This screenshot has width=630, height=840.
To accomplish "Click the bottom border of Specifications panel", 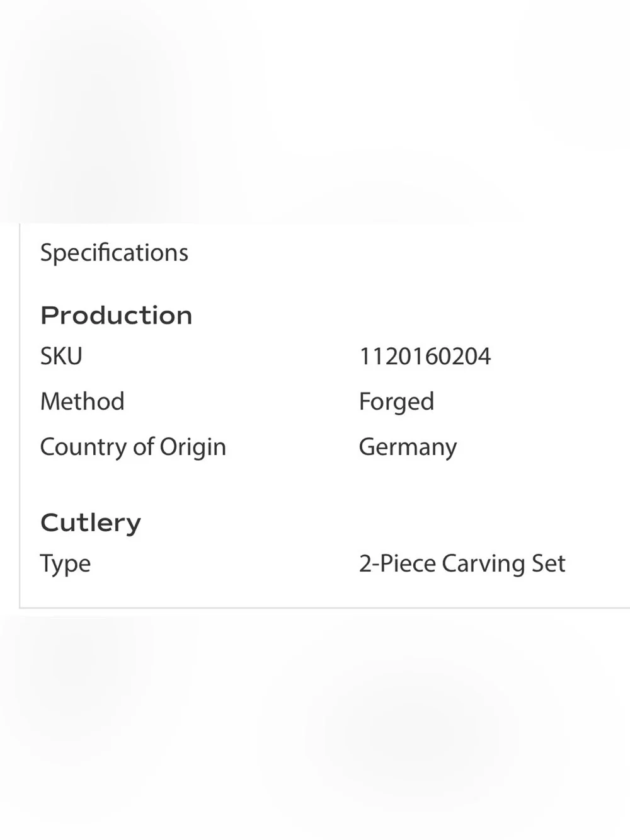I will tap(324, 608).
